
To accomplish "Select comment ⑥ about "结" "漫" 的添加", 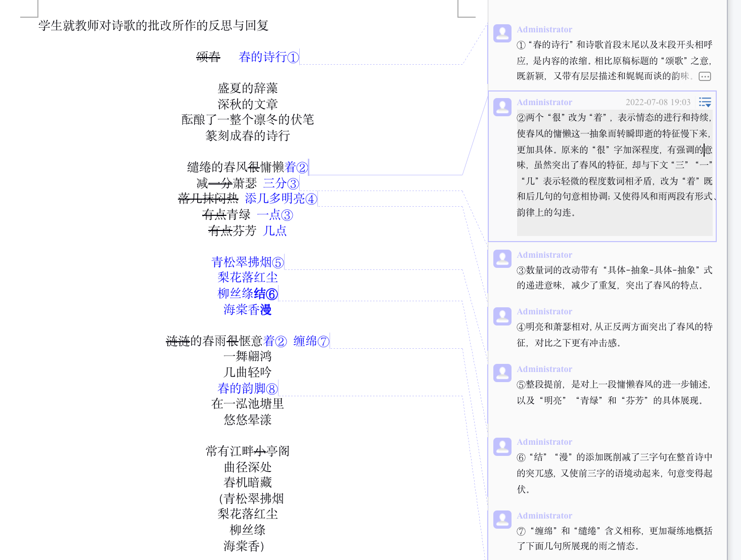I will point(615,473).
